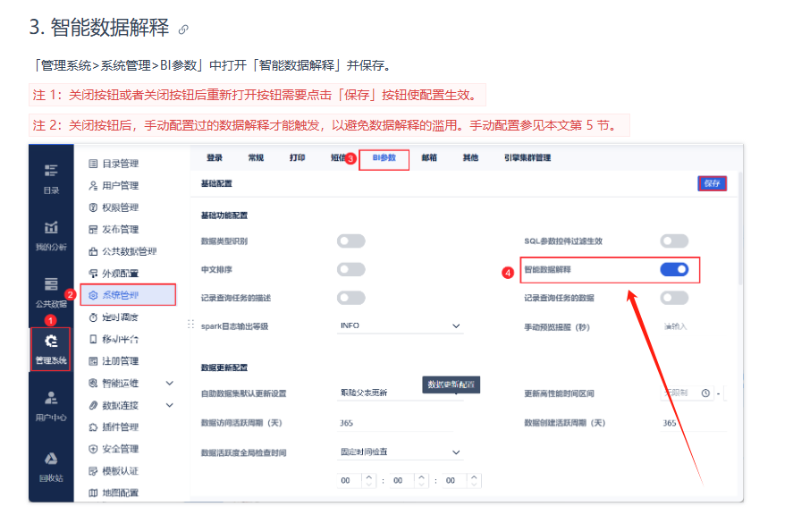Viewport: 810px width, 532px height.
Task: Expand the 智能运维 submenu chevron
Action: click(170, 384)
